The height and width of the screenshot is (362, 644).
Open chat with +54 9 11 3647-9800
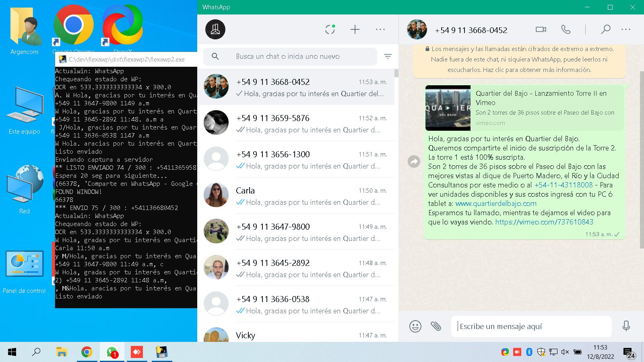coord(296,232)
